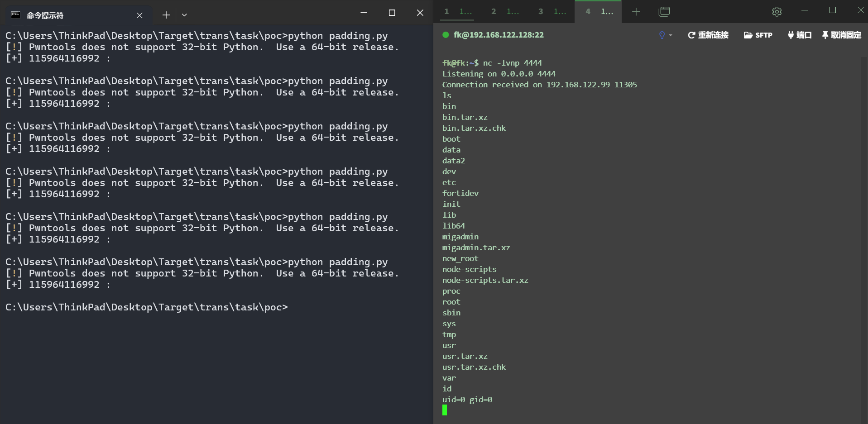Close the 命令提示符 tab
This screenshot has width=868, height=424.
139,15
